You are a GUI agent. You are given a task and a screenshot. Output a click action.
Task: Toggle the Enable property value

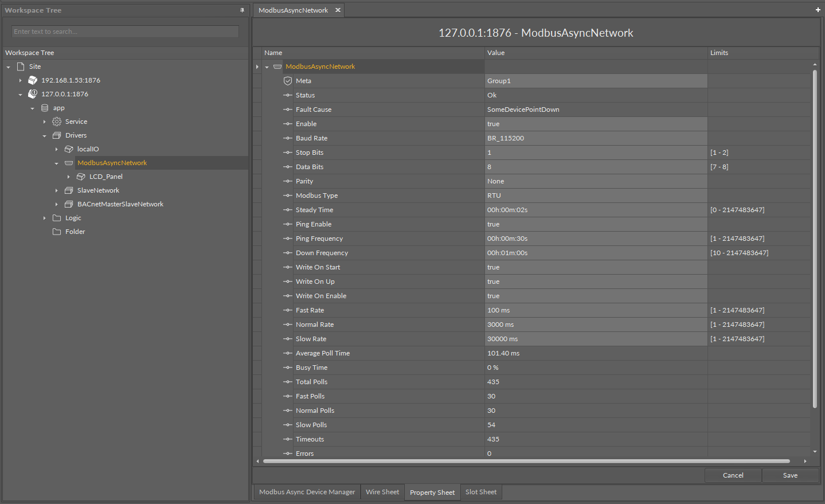click(x=595, y=124)
